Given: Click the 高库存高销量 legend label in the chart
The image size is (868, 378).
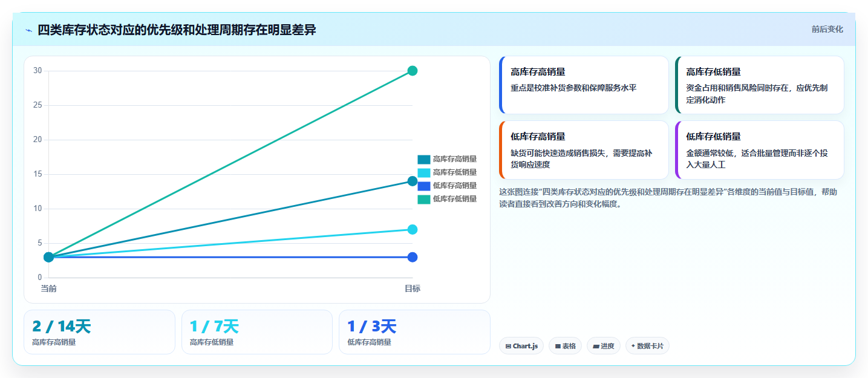Looking at the screenshot, I should click(455, 159).
